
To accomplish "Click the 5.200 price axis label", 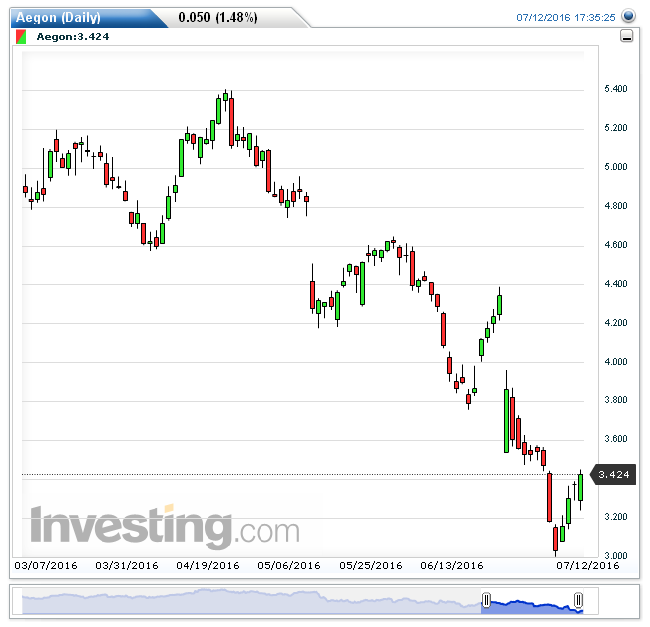I will 616,128.
